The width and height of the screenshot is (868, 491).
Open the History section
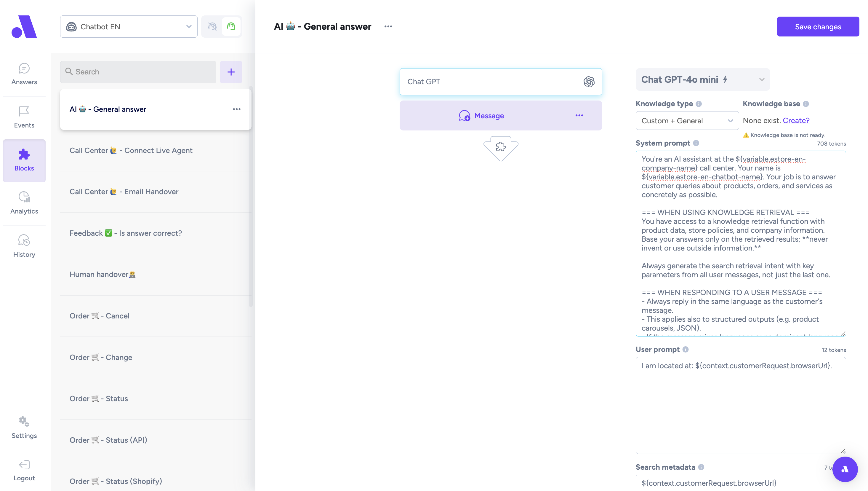click(24, 246)
